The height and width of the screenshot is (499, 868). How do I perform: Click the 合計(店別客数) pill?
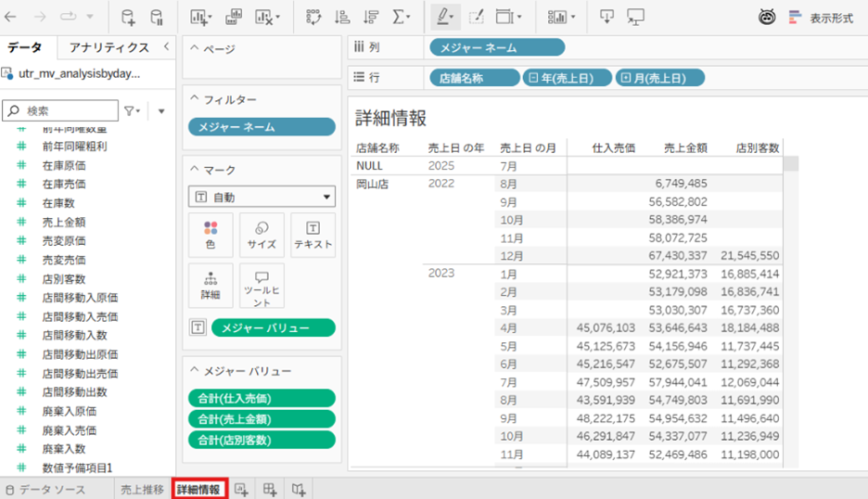262,440
